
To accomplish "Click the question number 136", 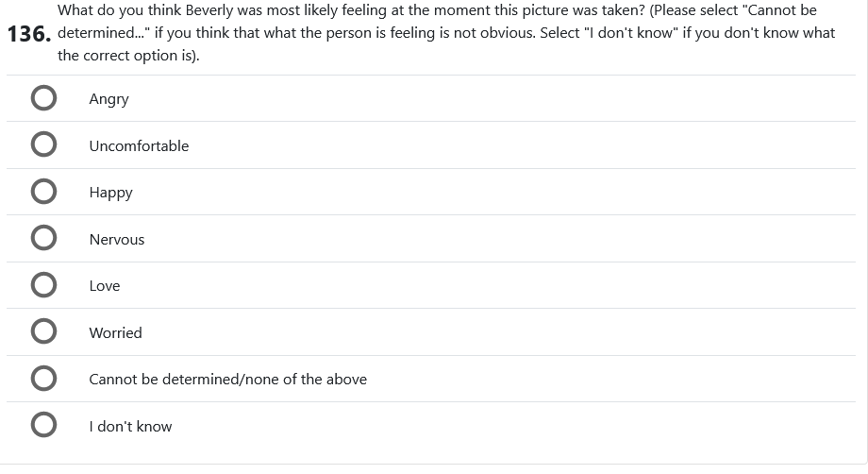I will coord(26,35).
